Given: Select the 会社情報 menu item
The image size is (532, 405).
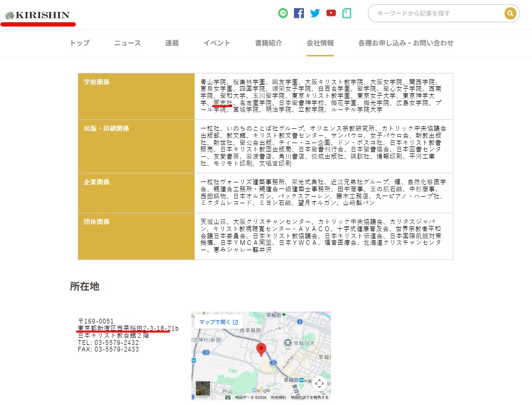Looking at the screenshot, I should pos(320,43).
